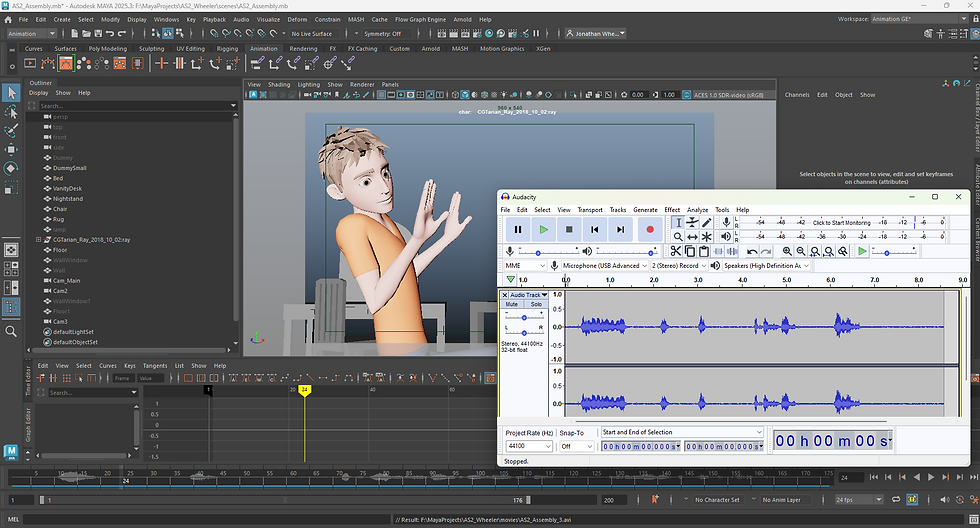980x528 pixels.
Task: Open Graph Editor Tangents menu
Action: (155, 366)
